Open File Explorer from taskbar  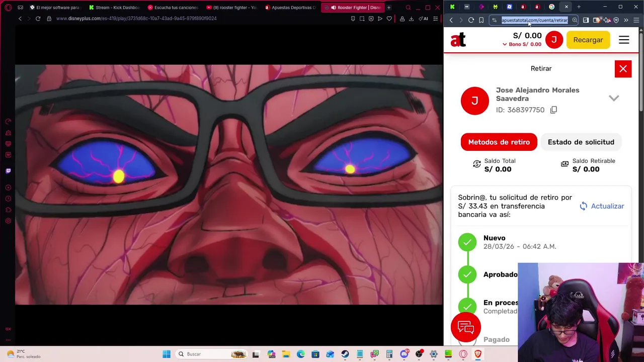click(286, 354)
